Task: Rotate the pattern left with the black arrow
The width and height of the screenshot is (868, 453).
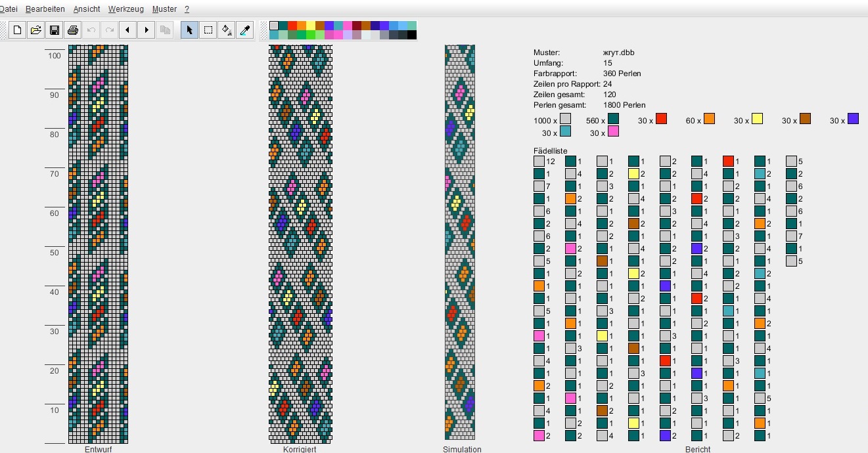Action: (x=128, y=30)
